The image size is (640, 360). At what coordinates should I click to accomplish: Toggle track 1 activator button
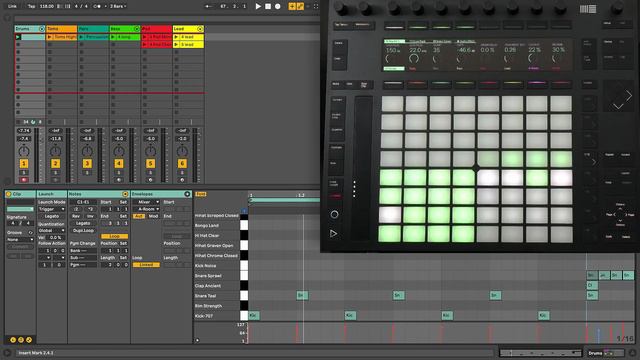tap(24, 164)
